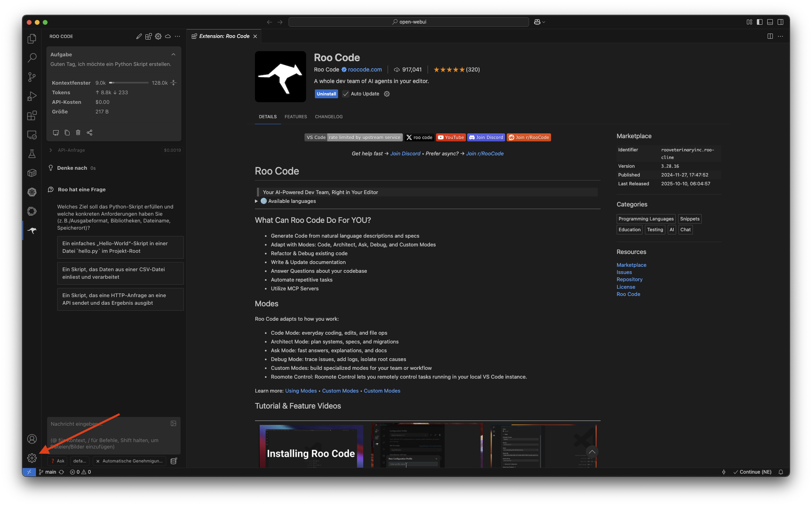Click the Kontextfenster usage bar
Image resolution: width=812 pixels, height=506 pixels.
(129, 83)
